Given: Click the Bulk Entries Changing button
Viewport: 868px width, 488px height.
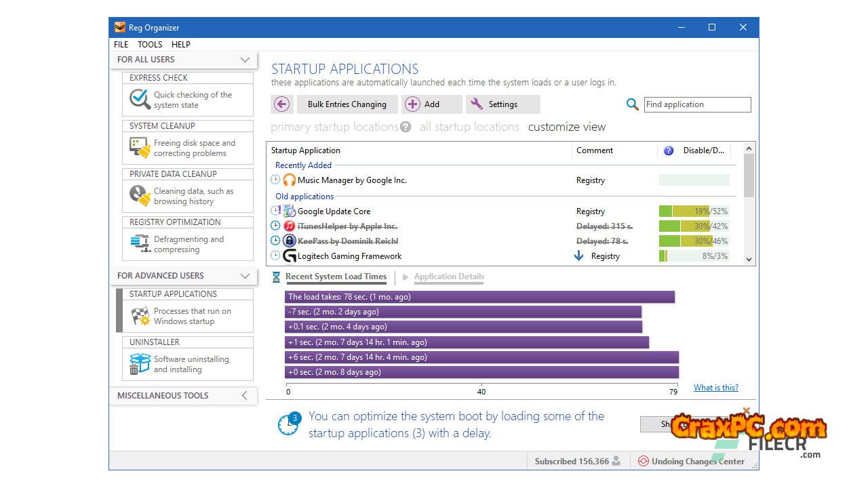Looking at the screenshot, I should coord(347,104).
